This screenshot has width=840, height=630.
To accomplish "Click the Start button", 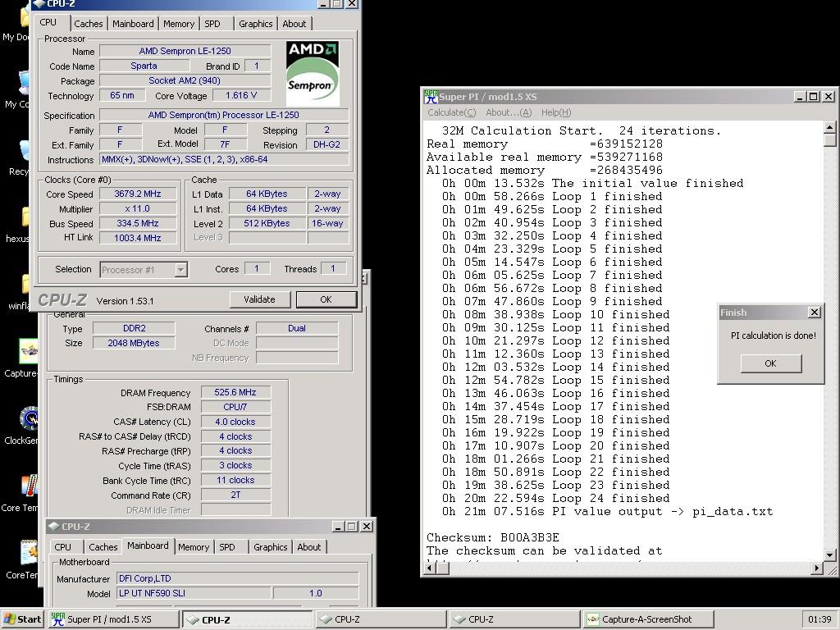I will point(22,619).
